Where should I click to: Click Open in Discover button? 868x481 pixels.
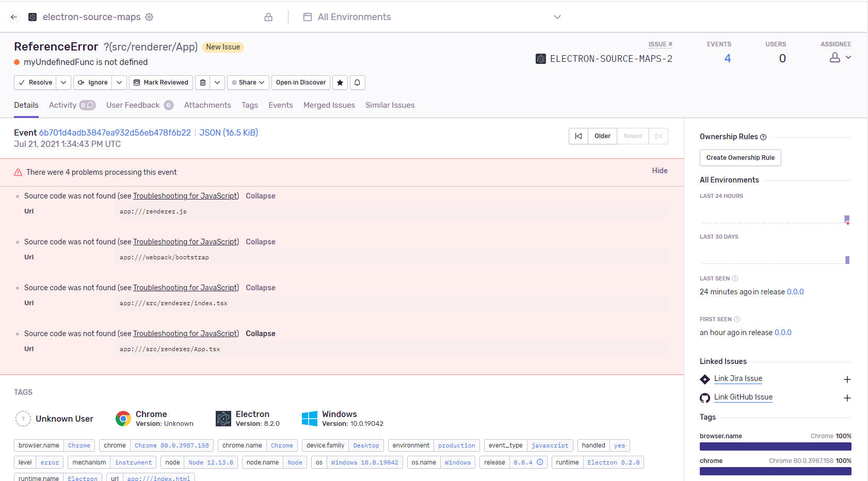tap(301, 82)
